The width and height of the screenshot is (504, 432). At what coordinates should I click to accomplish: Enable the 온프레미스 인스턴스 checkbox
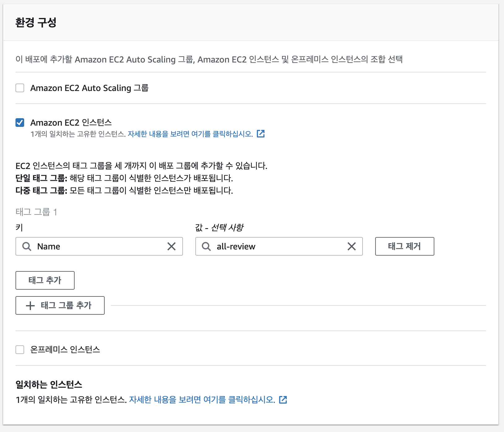point(20,350)
